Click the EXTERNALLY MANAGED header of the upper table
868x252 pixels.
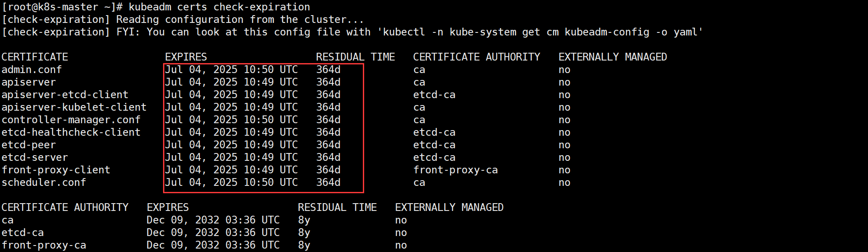[x=612, y=57]
